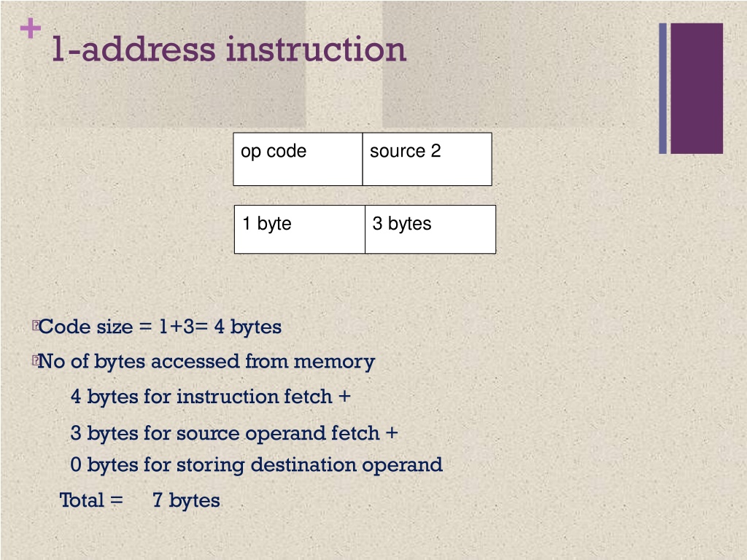Click the "1 byte" cell
The width and height of the screenshot is (747, 560).
pyautogui.click(x=300, y=229)
